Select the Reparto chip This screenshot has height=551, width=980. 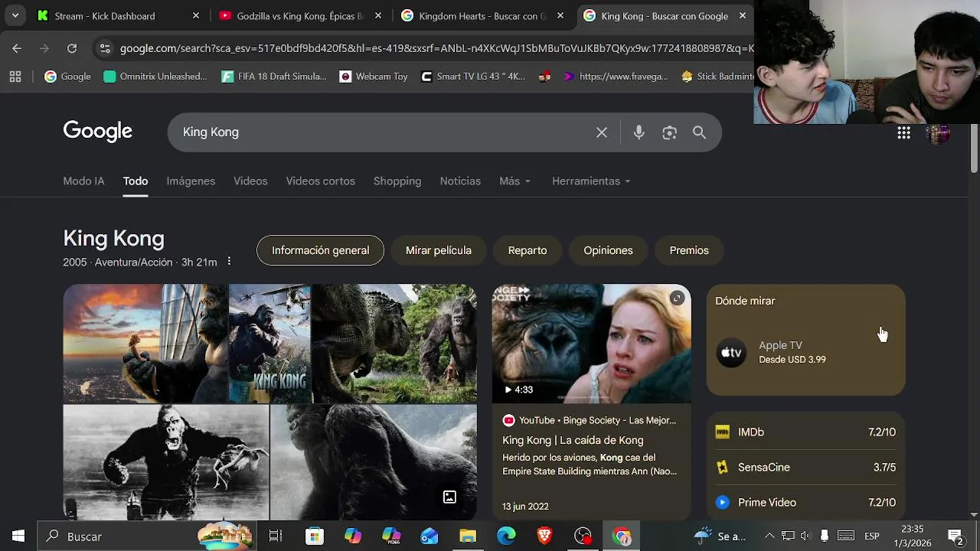528,250
